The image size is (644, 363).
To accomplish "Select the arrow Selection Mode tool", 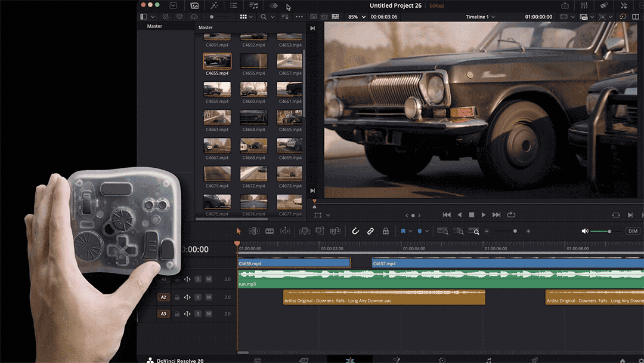I will [239, 231].
